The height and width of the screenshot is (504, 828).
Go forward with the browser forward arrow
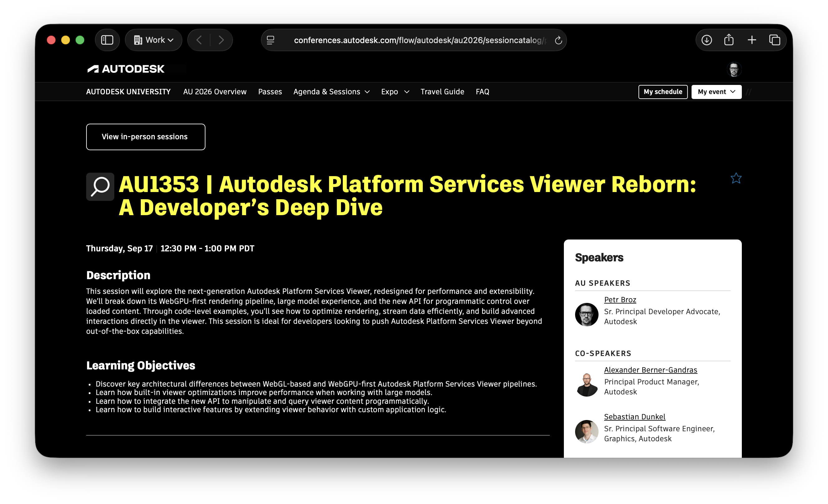tap(221, 40)
